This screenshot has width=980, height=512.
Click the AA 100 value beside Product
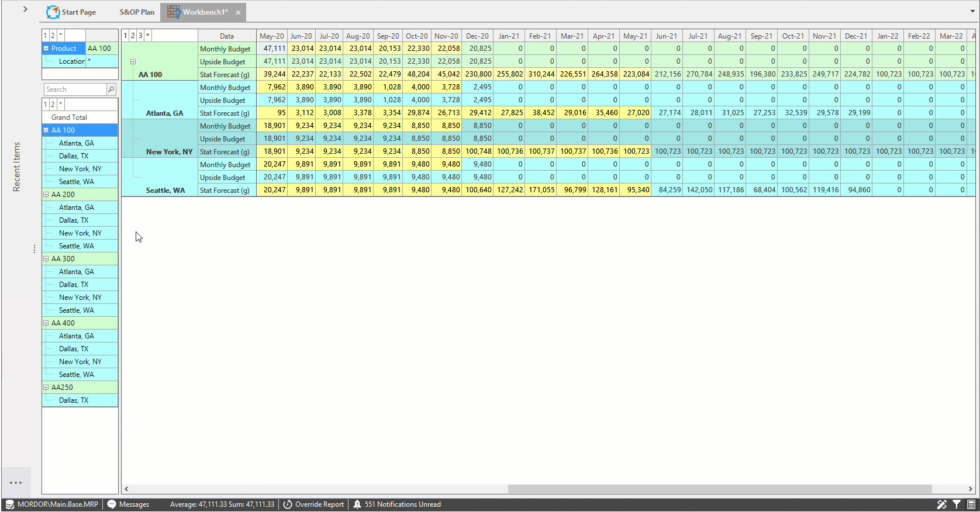tap(102, 49)
